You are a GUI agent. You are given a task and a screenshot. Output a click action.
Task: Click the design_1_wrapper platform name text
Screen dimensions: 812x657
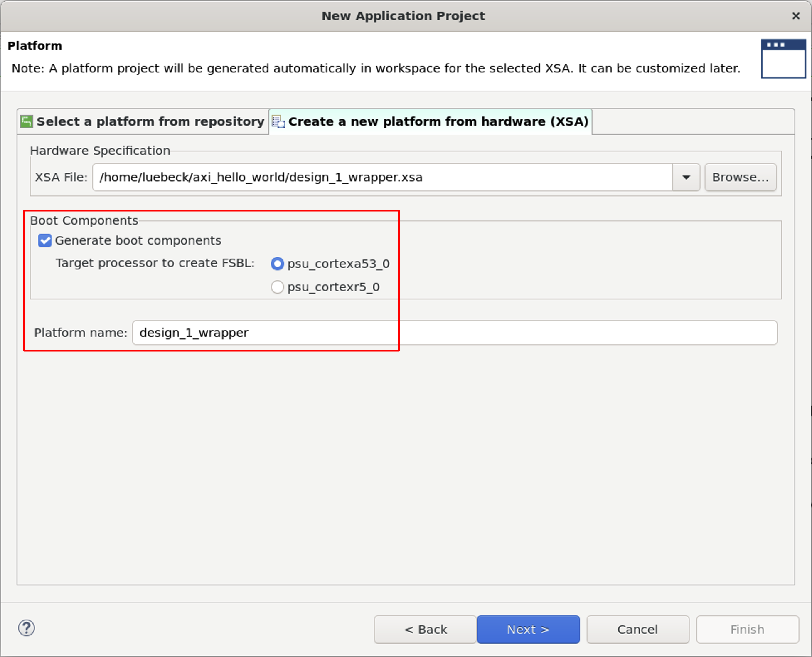click(193, 333)
